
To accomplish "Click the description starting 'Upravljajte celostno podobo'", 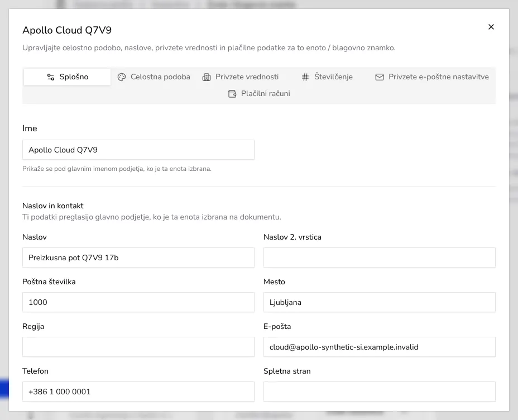I will [209, 48].
